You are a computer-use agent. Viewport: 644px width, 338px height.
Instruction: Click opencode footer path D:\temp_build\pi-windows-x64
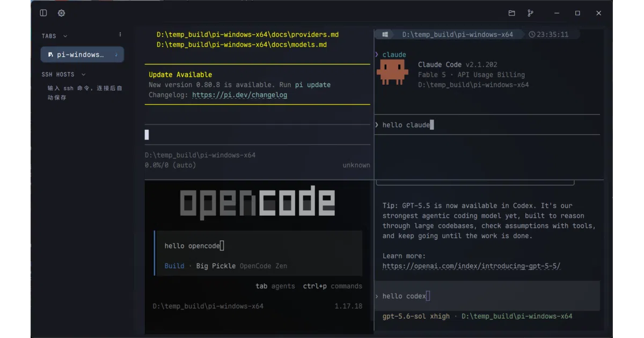tap(208, 306)
